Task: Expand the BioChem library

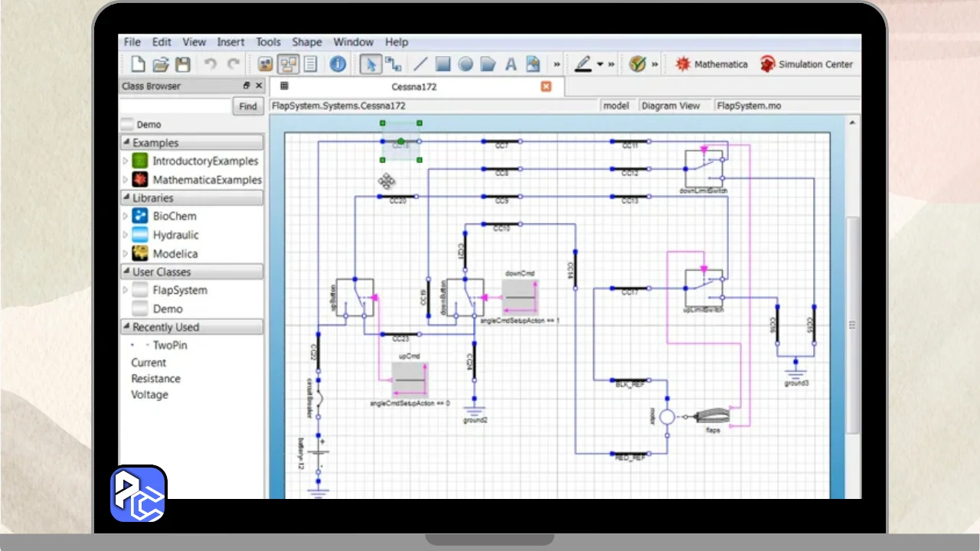Action: [126, 217]
